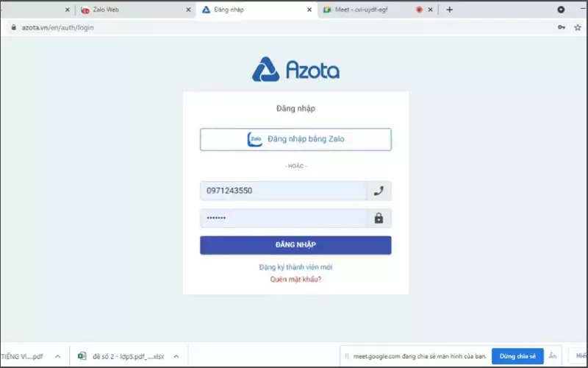Open the 'Đăng ký thành viên mới' link
588x368 pixels.
(295, 267)
